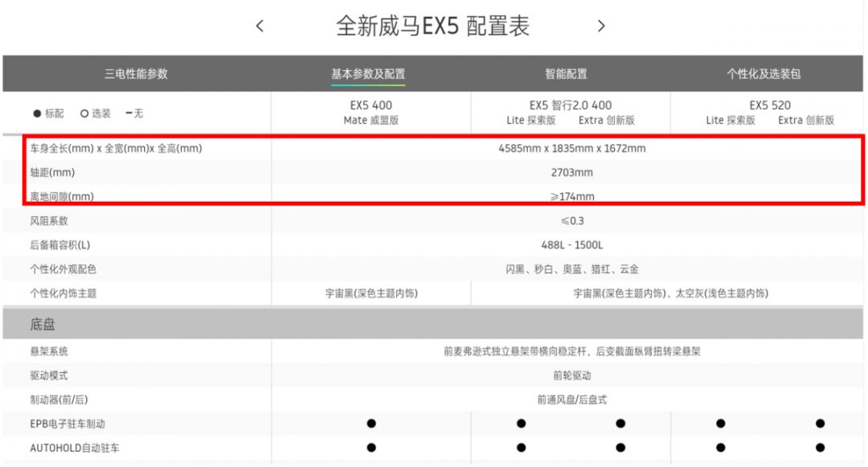
Task: Select the 基本参数及配置 tab
Action: 368,74
